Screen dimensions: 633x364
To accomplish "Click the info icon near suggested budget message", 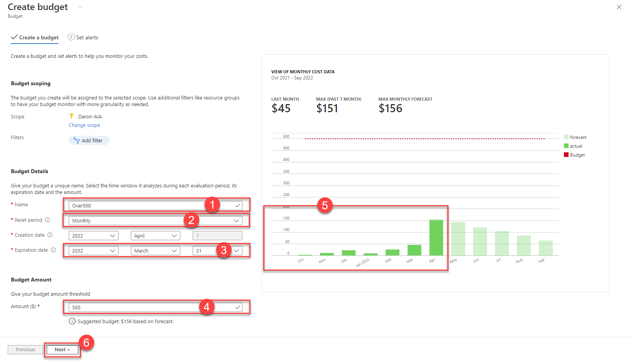I will click(x=72, y=321).
